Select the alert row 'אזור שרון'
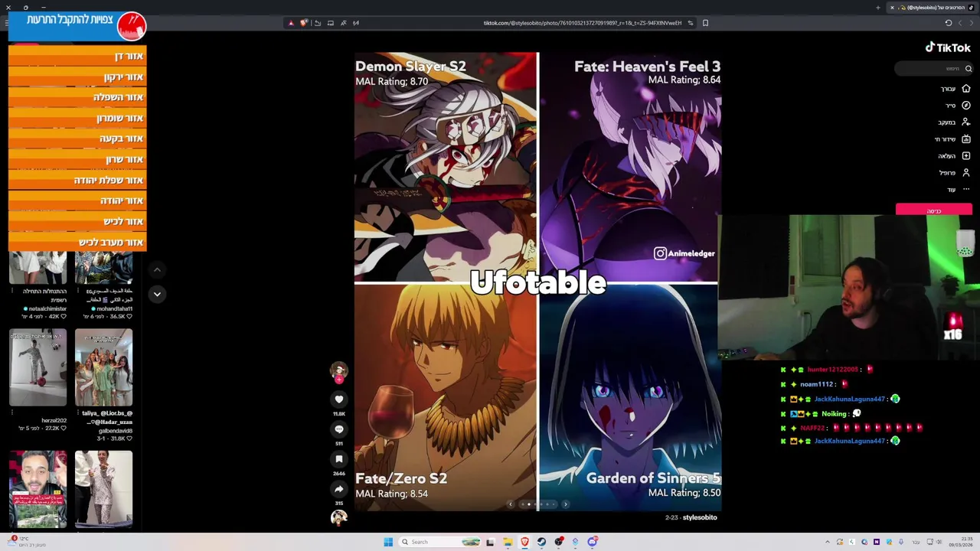This screenshot has width=980, height=551. [77, 159]
